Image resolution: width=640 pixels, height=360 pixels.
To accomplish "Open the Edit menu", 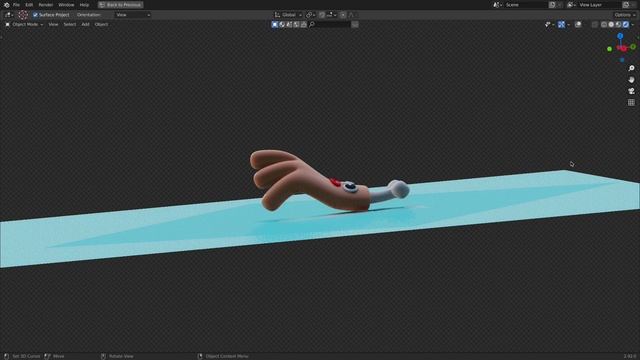I will pos(29,5).
